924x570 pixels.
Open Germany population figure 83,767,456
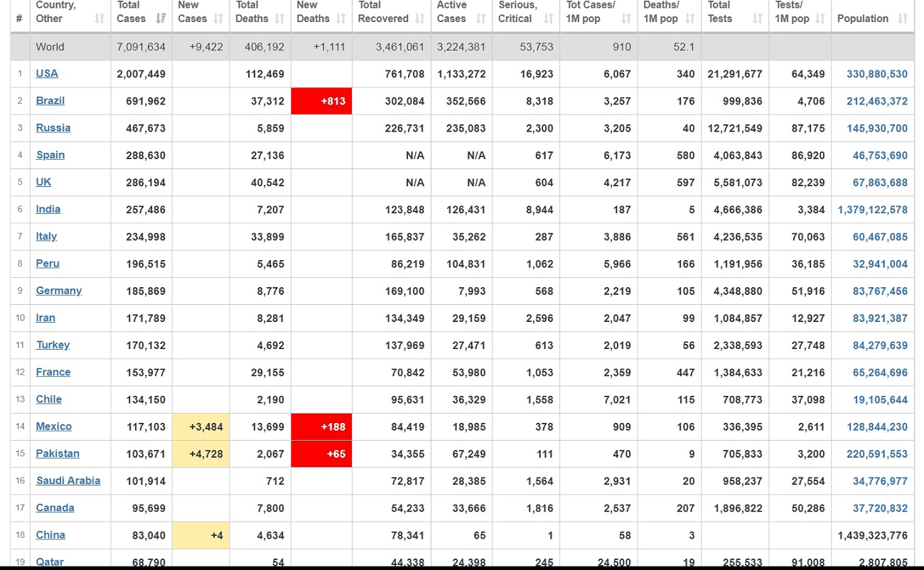point(880,291)
